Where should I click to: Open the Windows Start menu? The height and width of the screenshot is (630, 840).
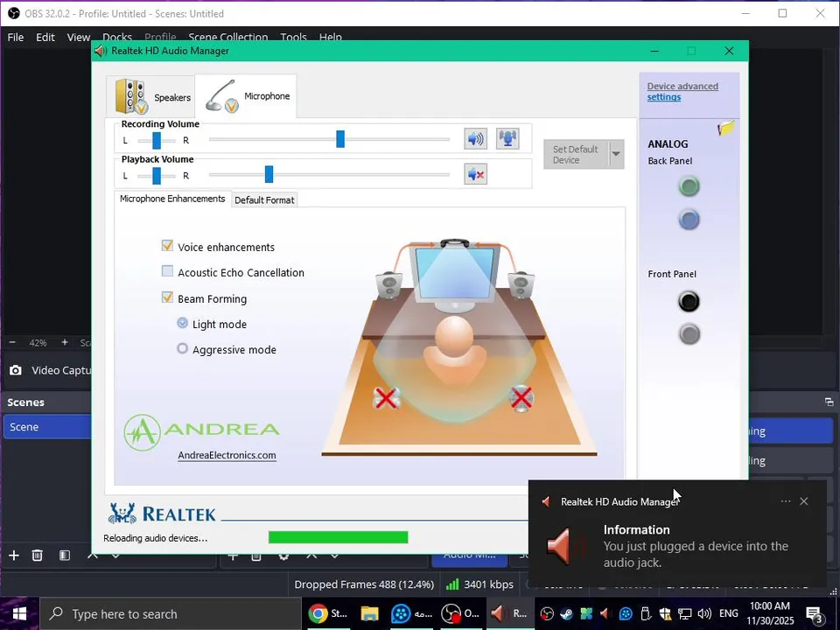coord(19,614)
